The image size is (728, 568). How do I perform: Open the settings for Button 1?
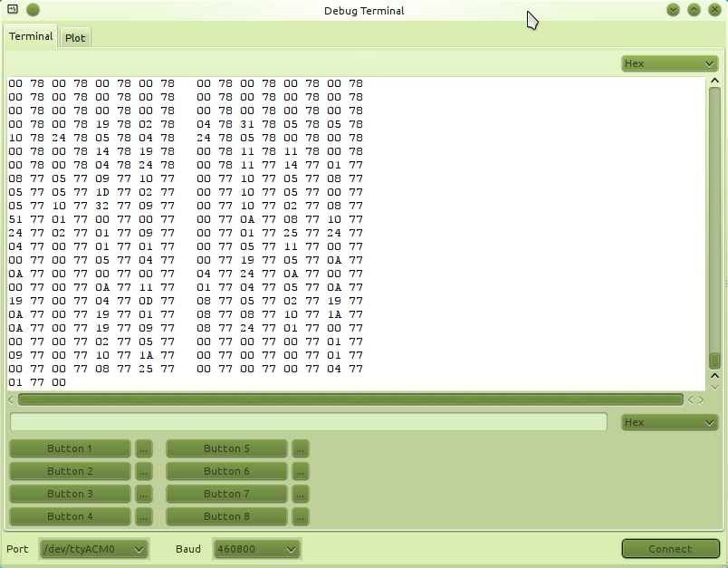click(143, 448)
